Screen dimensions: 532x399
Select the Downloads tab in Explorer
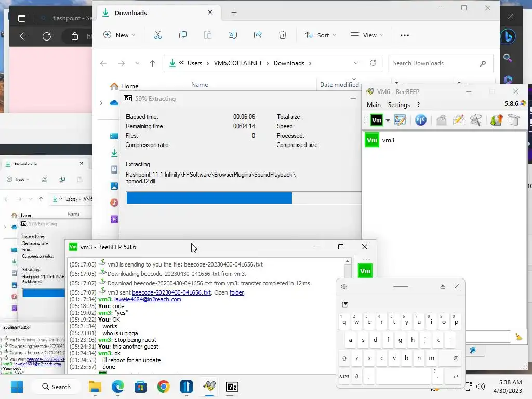point(158,13)
